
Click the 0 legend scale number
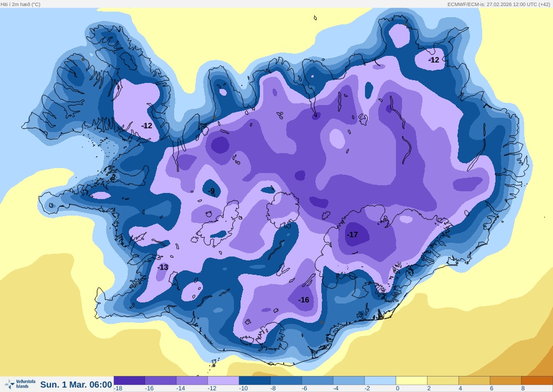(398, 389)
